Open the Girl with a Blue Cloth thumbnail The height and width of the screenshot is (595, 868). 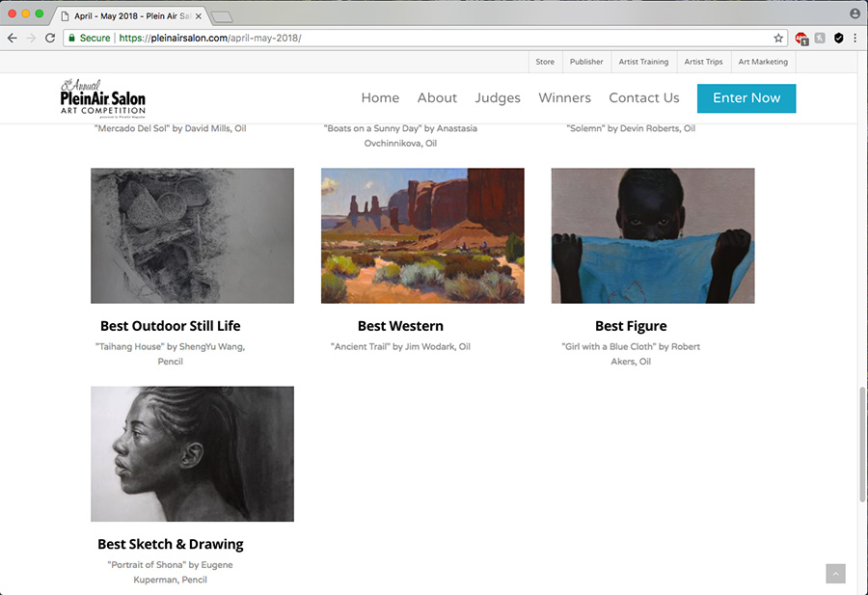tap(653, 236)
